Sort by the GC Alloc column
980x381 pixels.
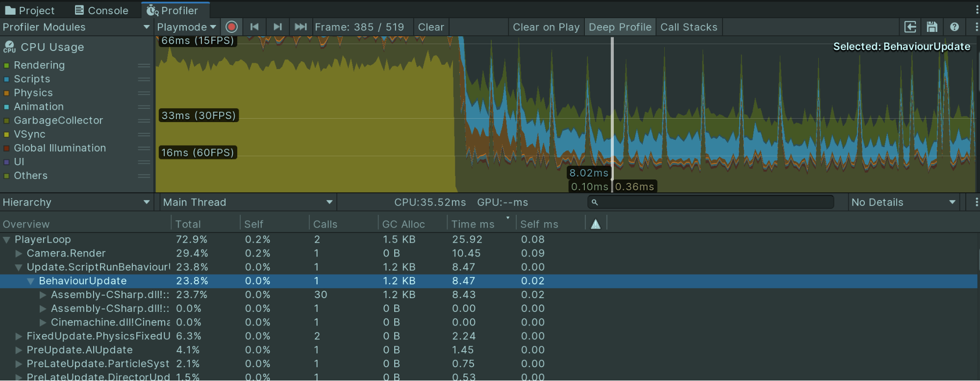[403, 224]
